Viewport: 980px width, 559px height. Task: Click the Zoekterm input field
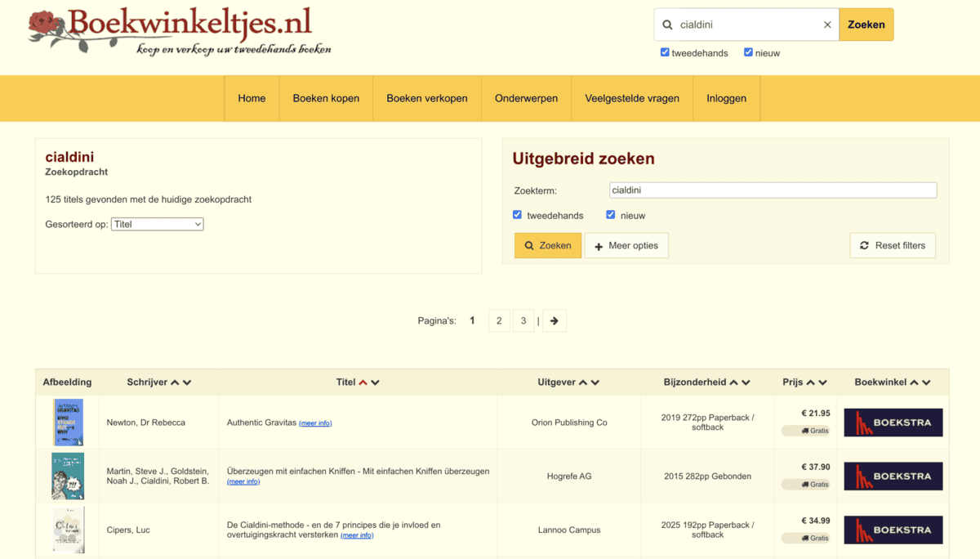[773, 190]
